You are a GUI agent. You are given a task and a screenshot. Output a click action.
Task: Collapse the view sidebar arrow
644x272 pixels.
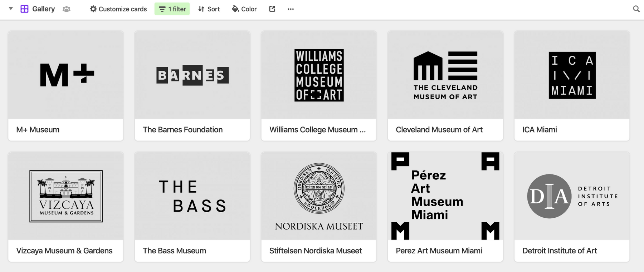11,9
